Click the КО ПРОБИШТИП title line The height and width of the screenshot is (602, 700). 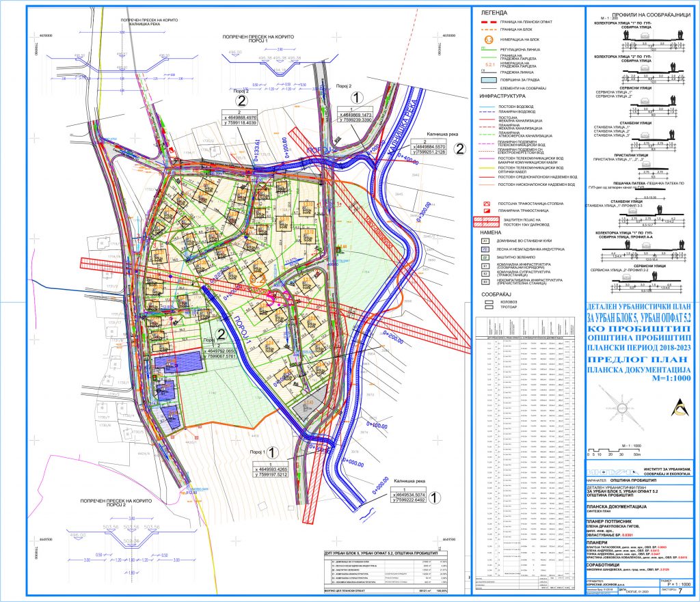639,328
